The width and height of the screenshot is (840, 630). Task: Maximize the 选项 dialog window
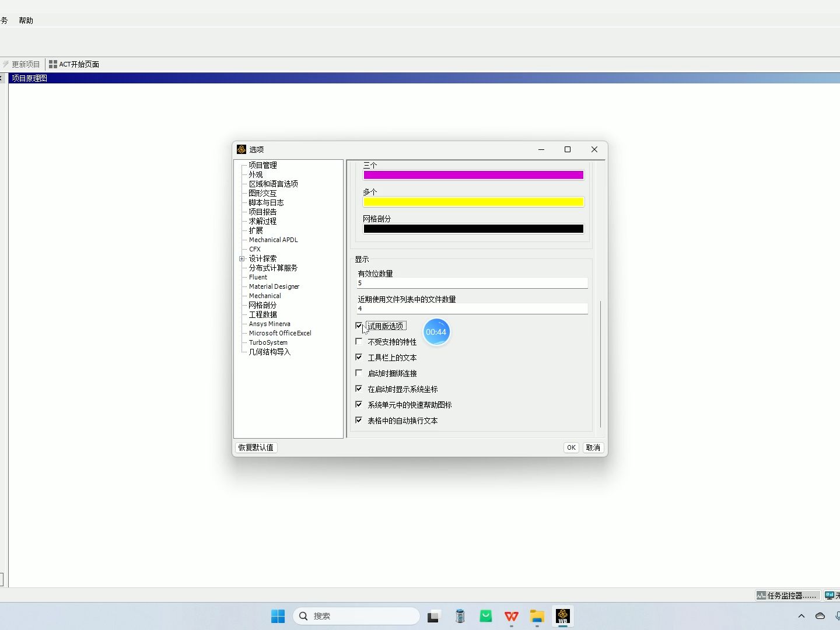coord(568,149)
